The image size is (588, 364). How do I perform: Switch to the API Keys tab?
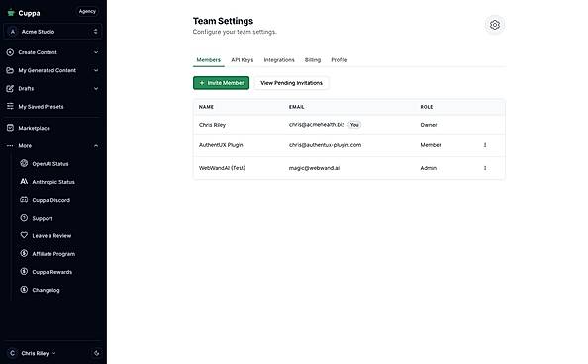point(243,60)
